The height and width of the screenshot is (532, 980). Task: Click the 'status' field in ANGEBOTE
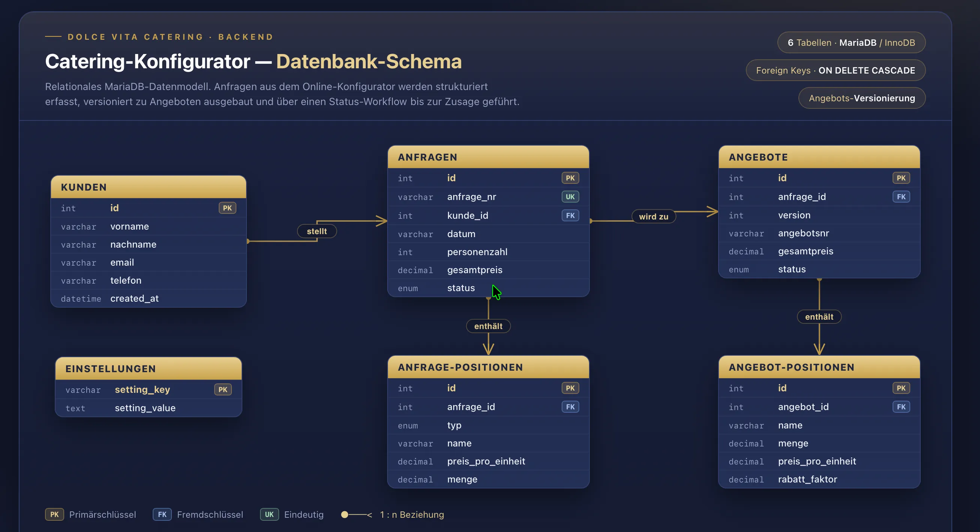[819, 269]
